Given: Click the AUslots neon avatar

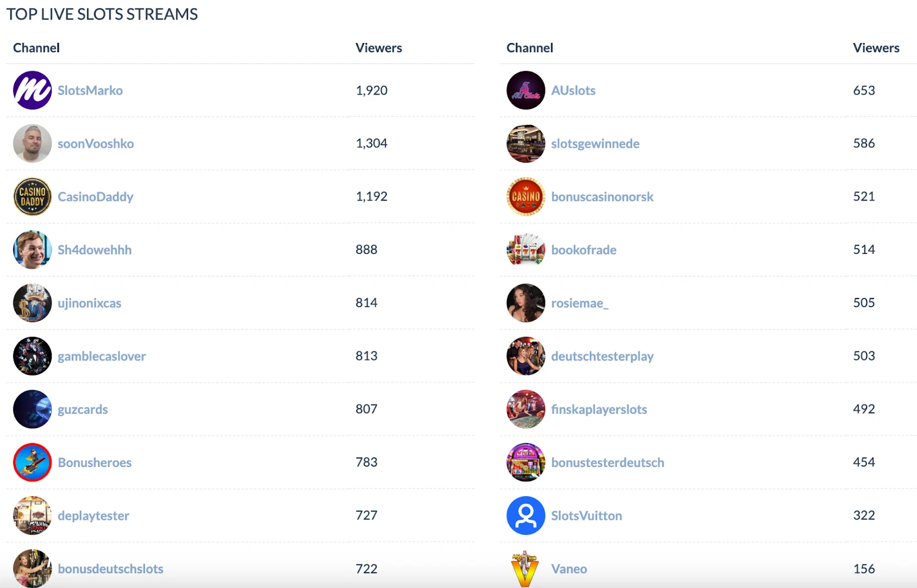Looking at the screenshot, I should 526,90.
